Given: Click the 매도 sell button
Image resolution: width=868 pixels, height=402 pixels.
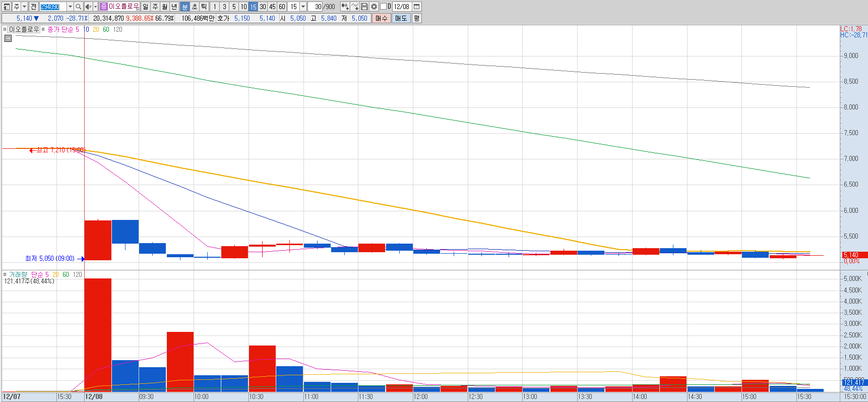Looking at the screenshot, I should click(401, 18).
